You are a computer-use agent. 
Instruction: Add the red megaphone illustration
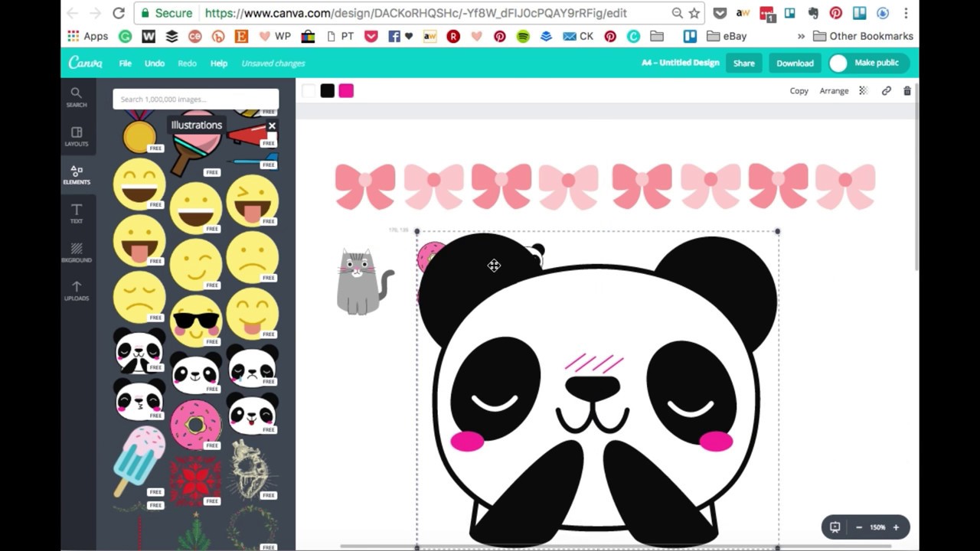pyautogui.click(x=252, y=135)
